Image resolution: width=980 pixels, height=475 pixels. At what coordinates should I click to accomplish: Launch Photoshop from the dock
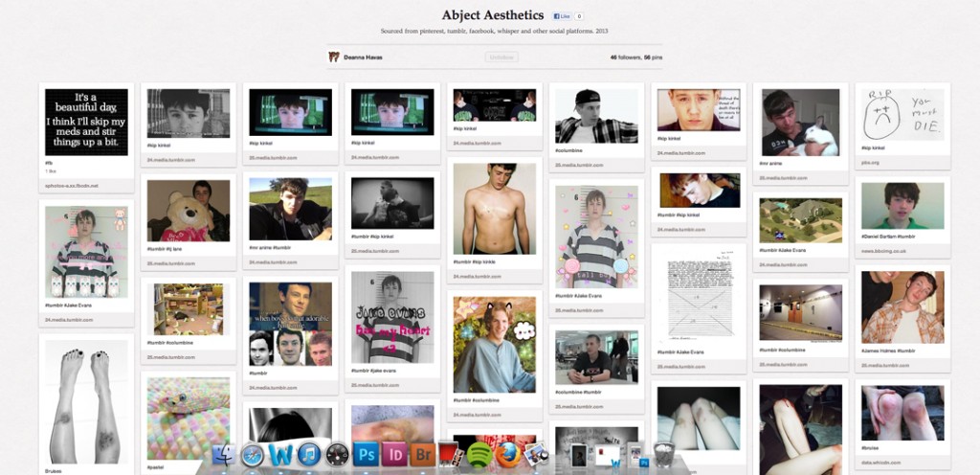click(x=366, y=454)
